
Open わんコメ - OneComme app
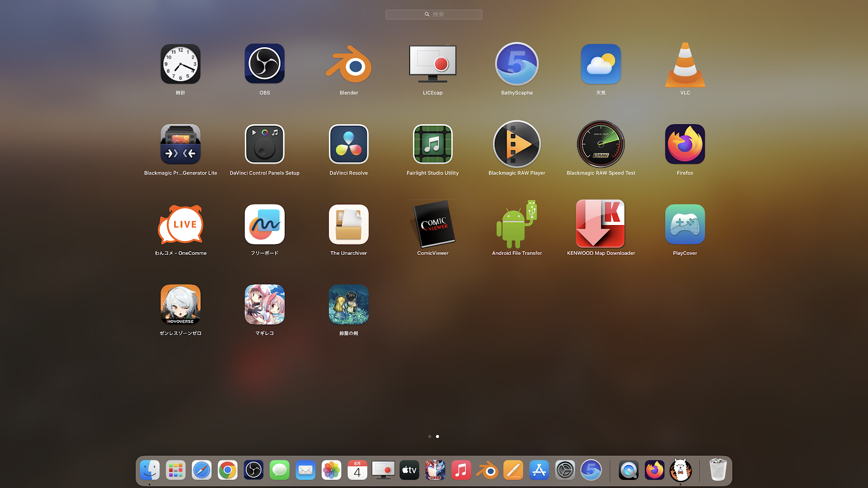[181, 224]
